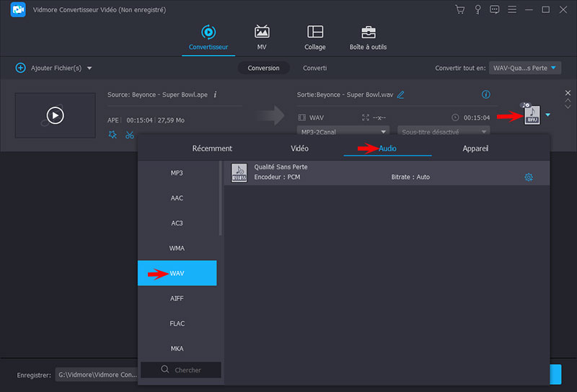577x392 pixels.
Task: Expand the 'Convertir tout en' WAV dropdown
Action: point(525,68)
